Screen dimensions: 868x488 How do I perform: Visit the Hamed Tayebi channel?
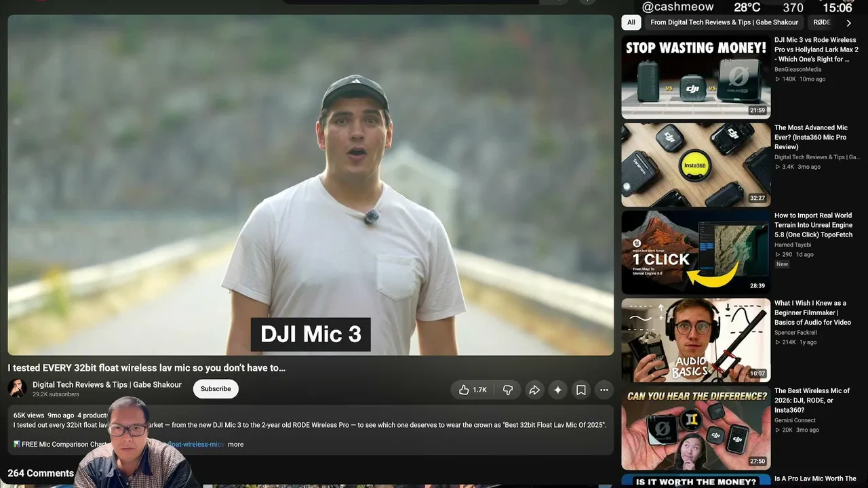(x=794, y=245)
